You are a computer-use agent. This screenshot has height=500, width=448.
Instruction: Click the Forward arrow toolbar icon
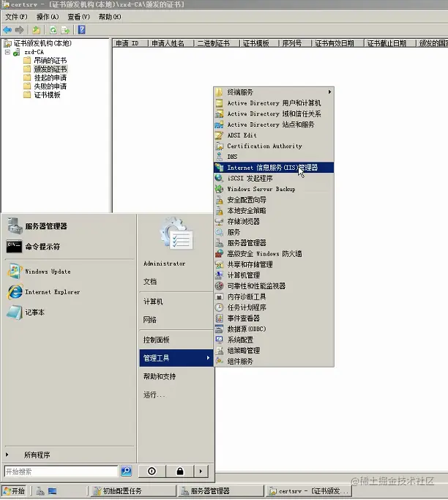point(20,30)
